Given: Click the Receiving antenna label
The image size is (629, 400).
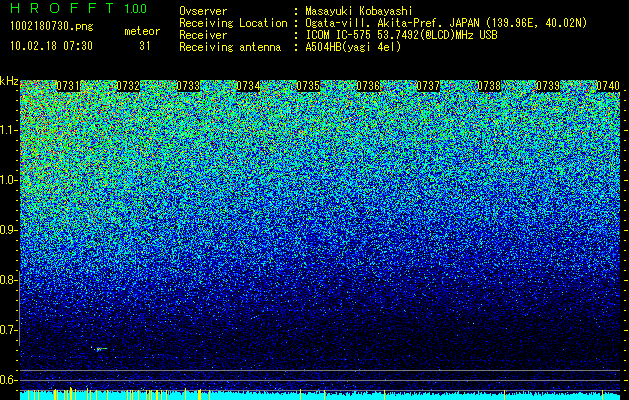Looking at the screenshot, I should tap(230, 47).
